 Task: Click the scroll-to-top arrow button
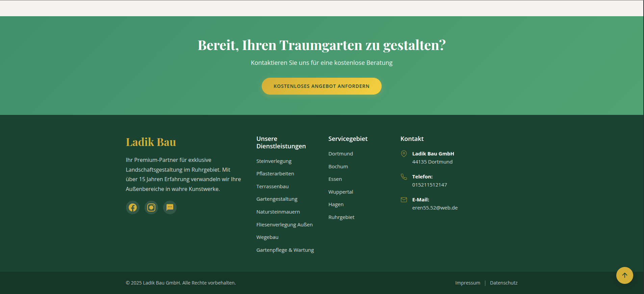624,275
